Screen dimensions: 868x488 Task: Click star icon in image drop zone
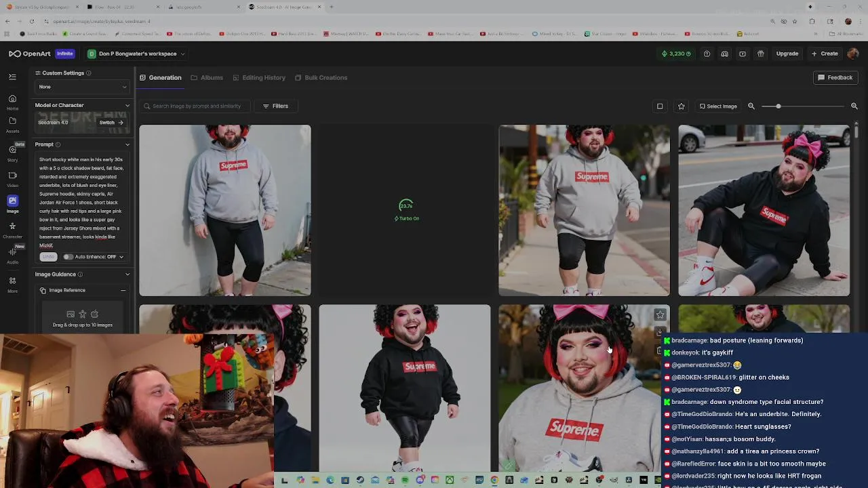pos(82,314)
